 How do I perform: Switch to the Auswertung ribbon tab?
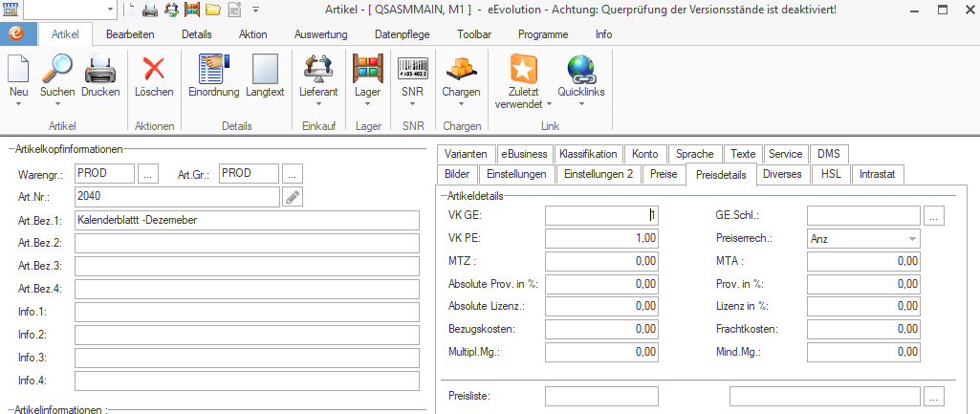[x=322, y=34]
